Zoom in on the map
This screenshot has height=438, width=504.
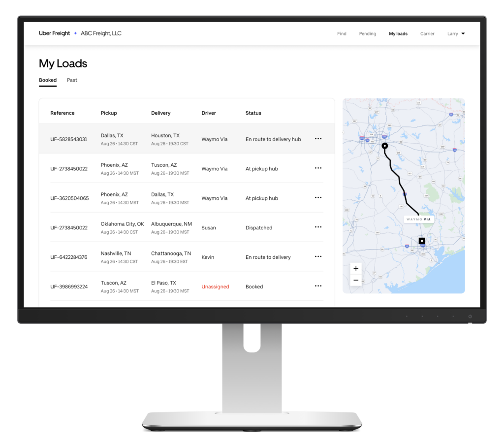[x=356, y=268]
